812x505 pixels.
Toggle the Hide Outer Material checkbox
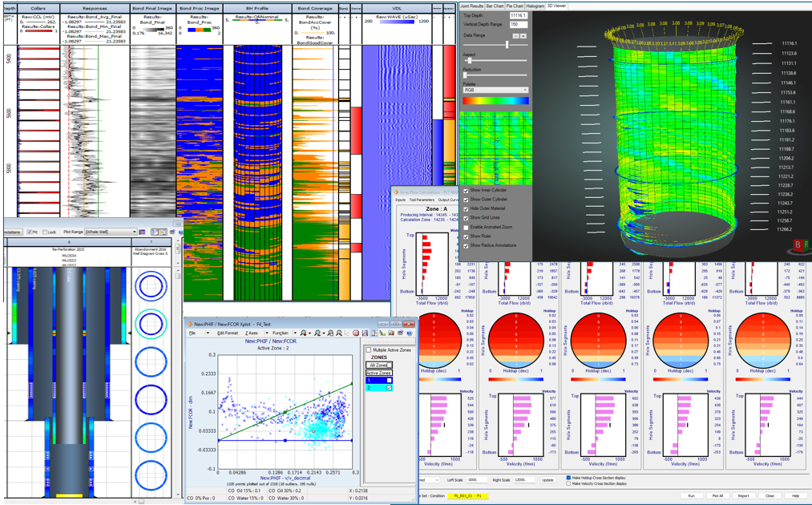coord(466,208)
